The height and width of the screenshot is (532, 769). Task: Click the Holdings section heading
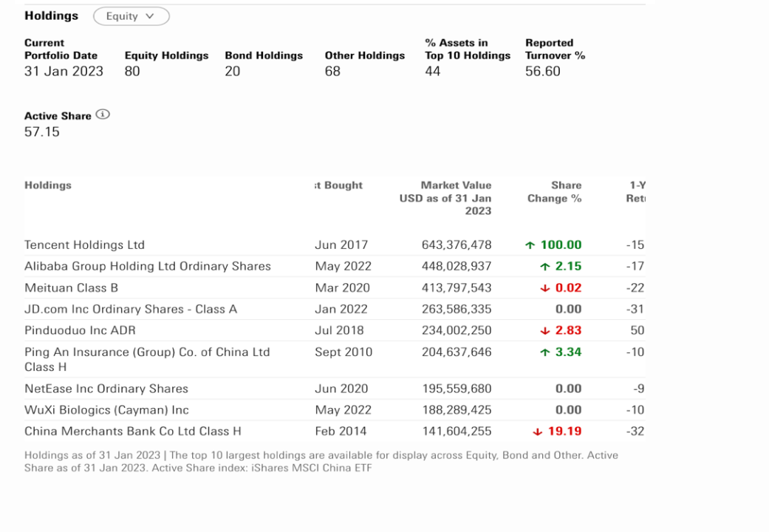pyautogui.click(x=52, y=16)
